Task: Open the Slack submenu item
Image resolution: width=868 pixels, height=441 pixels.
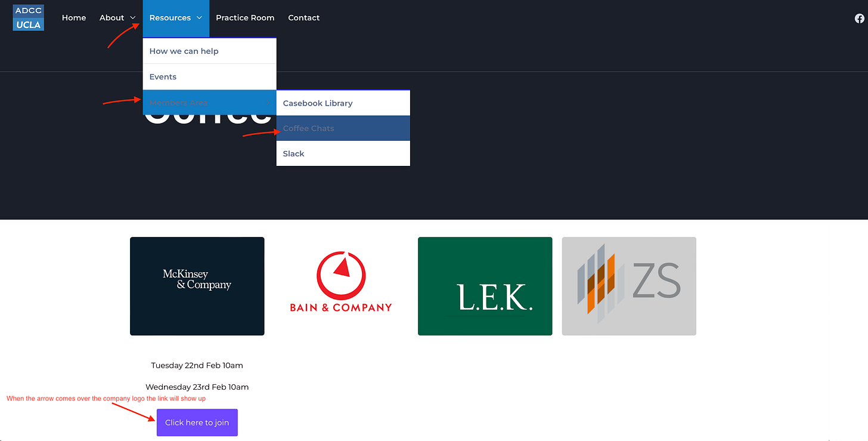Action: tap(343, 154)
